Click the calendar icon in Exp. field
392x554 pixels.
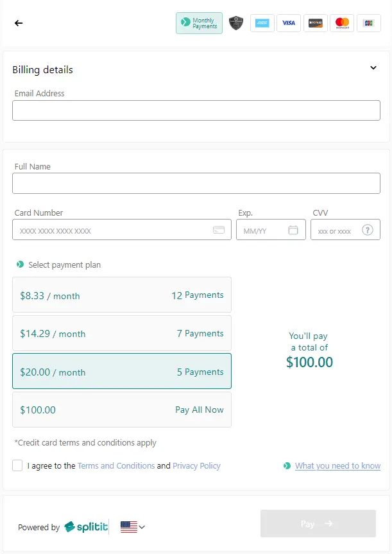pyautogui.click(x=293, y=230)
